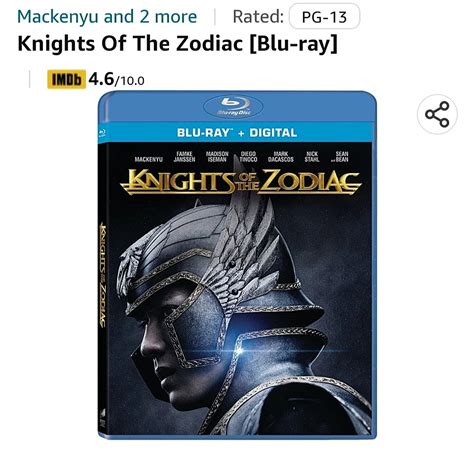
Task: Click Madison Iseman's name on the cover
Action: pyautogui.click(x=217, y=157)
